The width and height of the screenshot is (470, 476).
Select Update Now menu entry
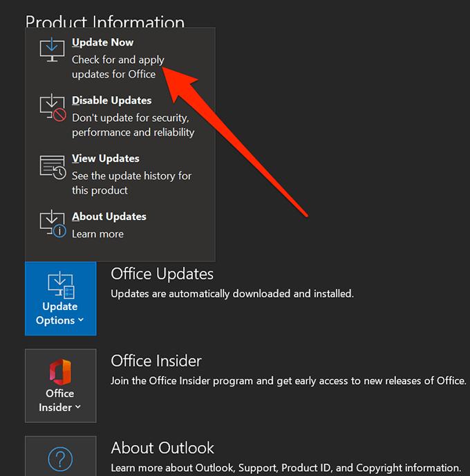(x=103, y=43)
